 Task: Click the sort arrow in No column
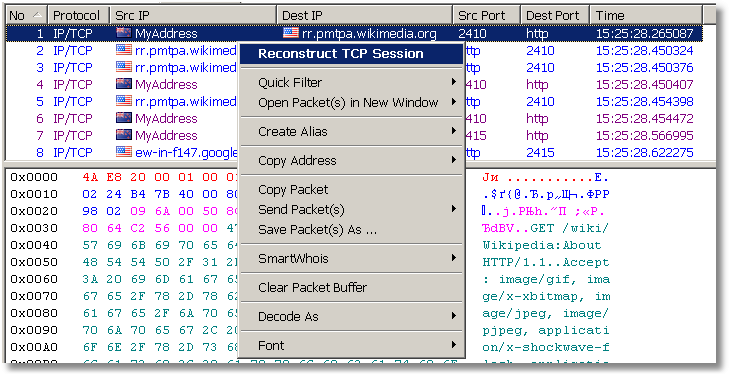pyautogui.click(x=38, y=15)
